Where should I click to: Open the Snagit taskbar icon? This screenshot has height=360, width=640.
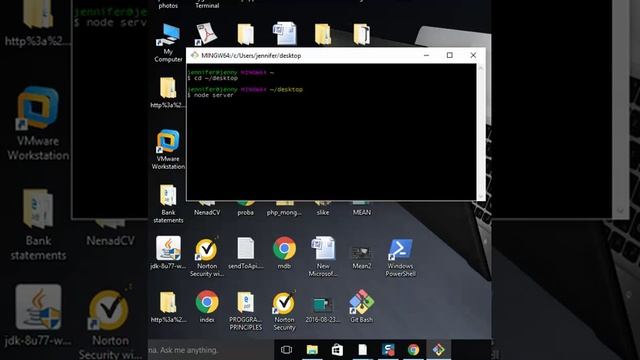(388, 350)
